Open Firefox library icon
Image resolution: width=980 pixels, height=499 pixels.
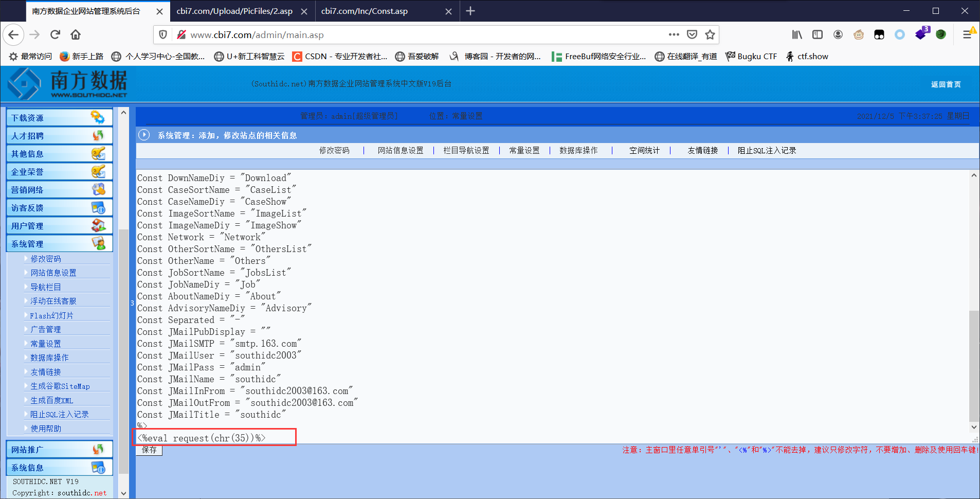797,34
